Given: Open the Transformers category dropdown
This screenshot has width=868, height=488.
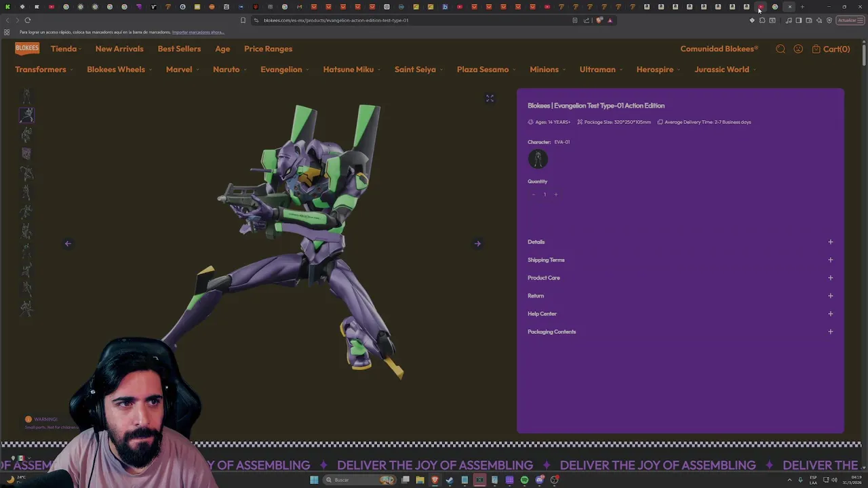Looking at the screenshot, I should coord(43,69).
